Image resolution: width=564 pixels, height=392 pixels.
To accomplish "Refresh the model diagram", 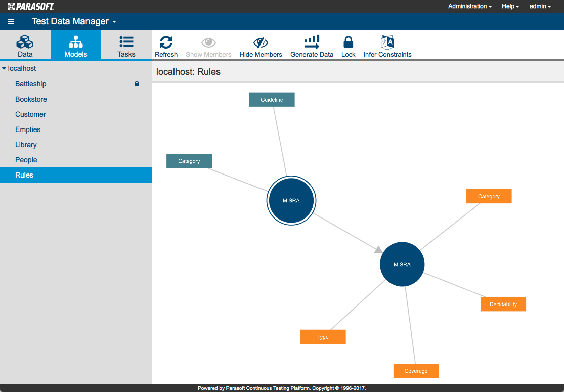I will click(x=166, y=47).
